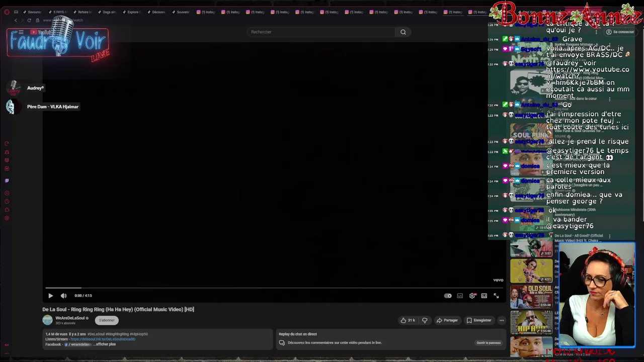Like the video with thumbs up
The image size is (644, 362).
point(408,320)
